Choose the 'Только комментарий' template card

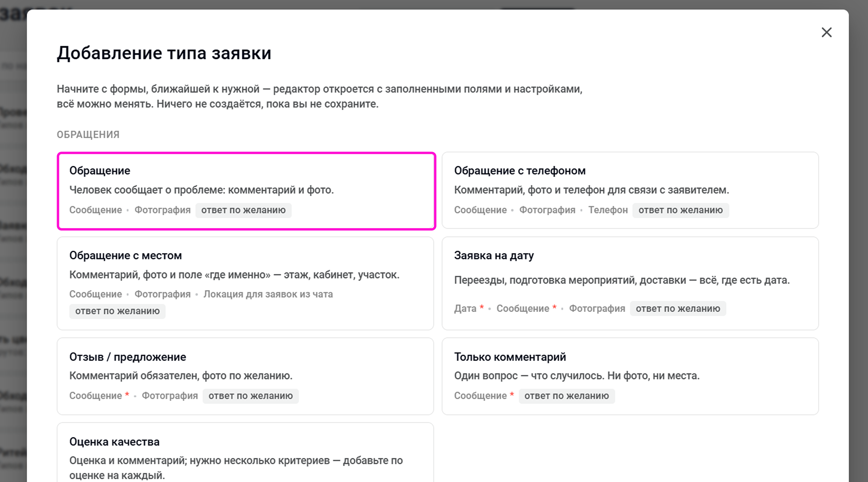coord(630,376)
